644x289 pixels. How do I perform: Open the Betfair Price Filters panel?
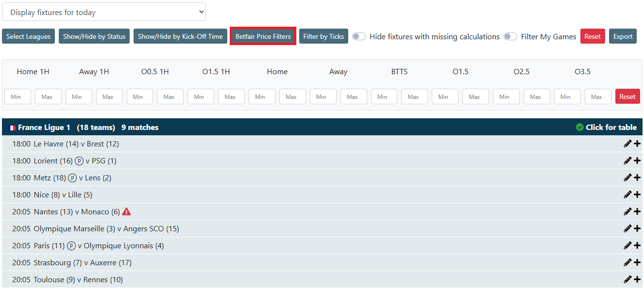click(x=263, y=36)
